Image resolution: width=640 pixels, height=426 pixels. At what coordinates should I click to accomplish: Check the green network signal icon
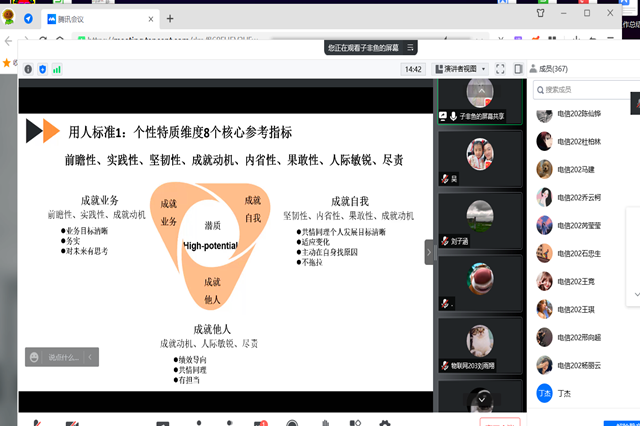[x=57, y=69]
